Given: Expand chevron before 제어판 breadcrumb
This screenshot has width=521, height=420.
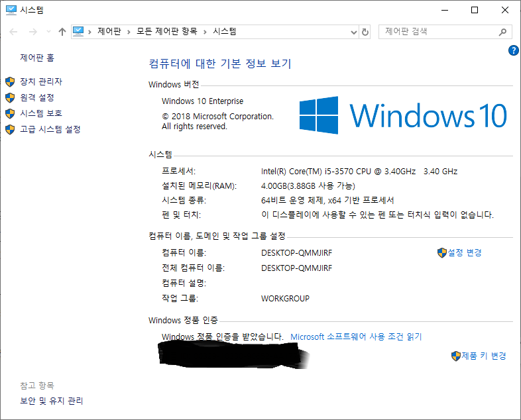Looking at the screenshot, I should 89,32.
